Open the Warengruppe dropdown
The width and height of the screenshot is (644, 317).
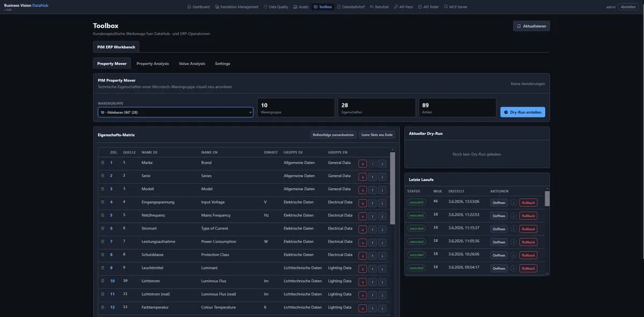coord(175,112)
